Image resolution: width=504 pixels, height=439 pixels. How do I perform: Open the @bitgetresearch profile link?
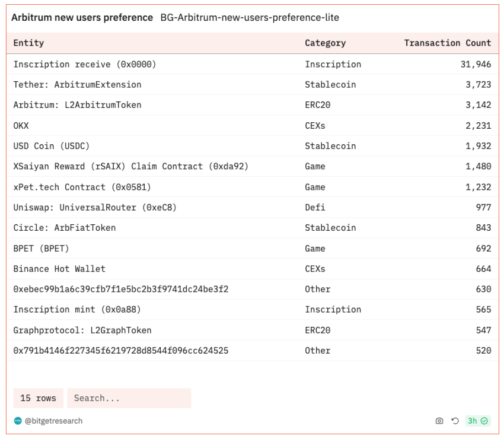point(53,421)
